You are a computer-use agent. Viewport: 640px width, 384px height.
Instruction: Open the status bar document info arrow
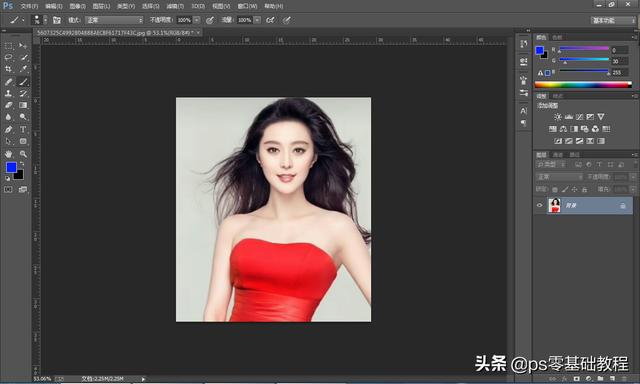pyautogui.click(x=143, y=379)
